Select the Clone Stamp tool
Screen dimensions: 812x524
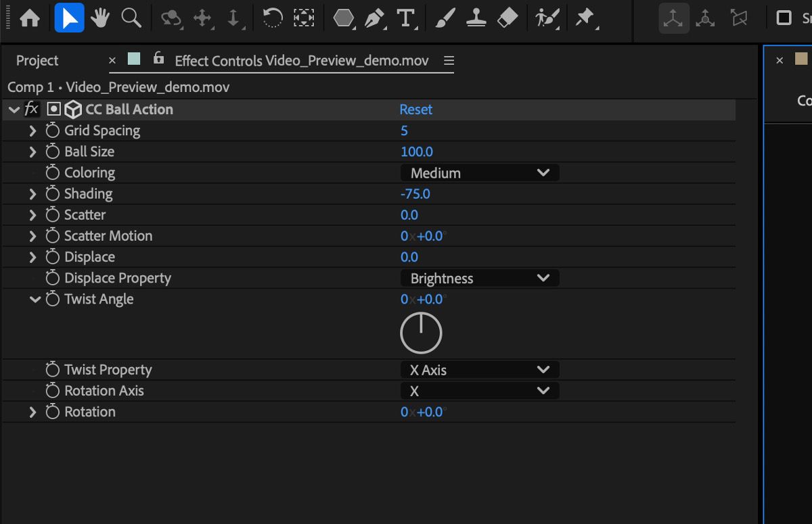coord(477,18)
